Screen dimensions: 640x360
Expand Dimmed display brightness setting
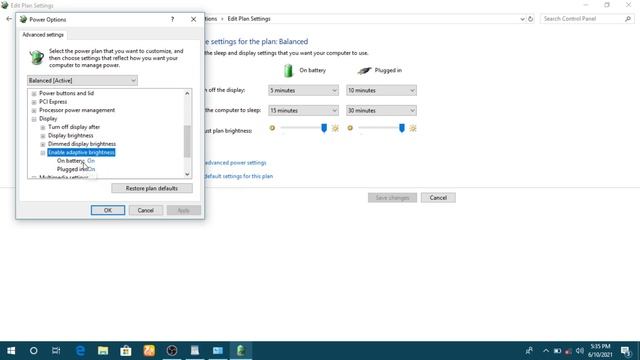(43, 144)
